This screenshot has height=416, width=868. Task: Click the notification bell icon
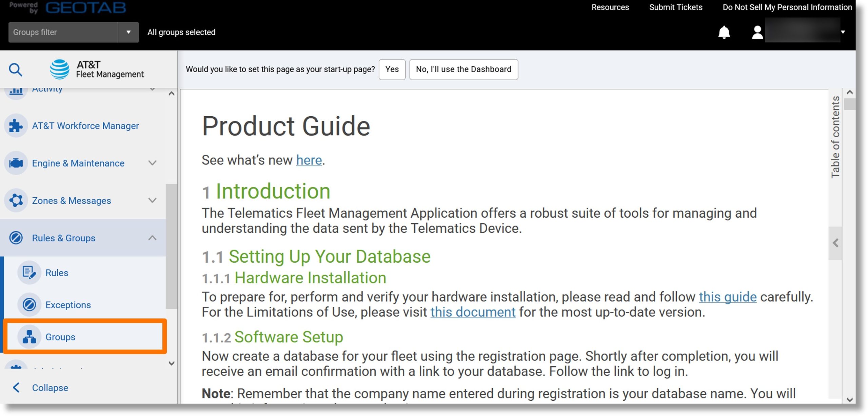724,32
